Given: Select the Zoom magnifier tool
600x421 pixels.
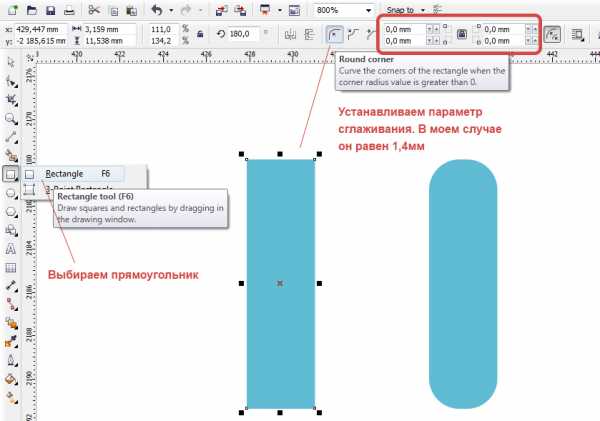Looking at the screenshot, I should (x=11, y=119).
